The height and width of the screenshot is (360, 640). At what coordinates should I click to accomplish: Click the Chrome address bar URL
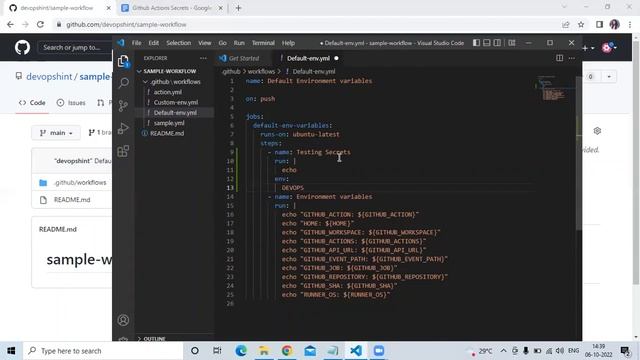pos(126,24)
